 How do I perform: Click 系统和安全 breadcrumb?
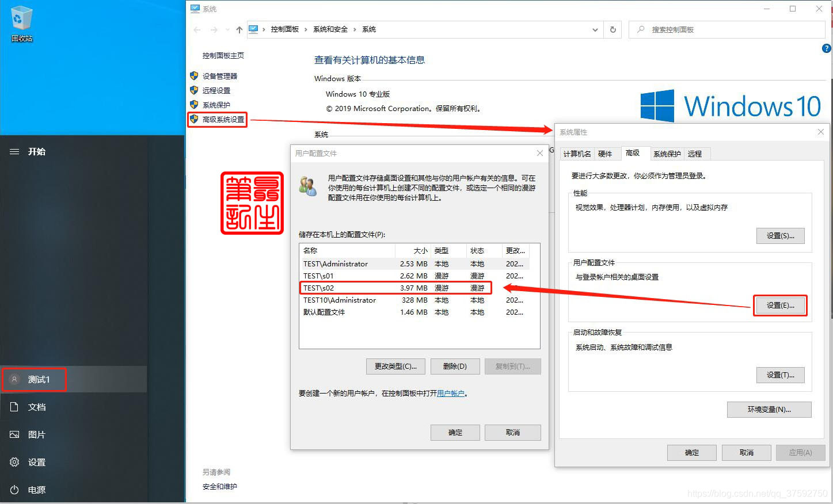[x=330, y=29]
